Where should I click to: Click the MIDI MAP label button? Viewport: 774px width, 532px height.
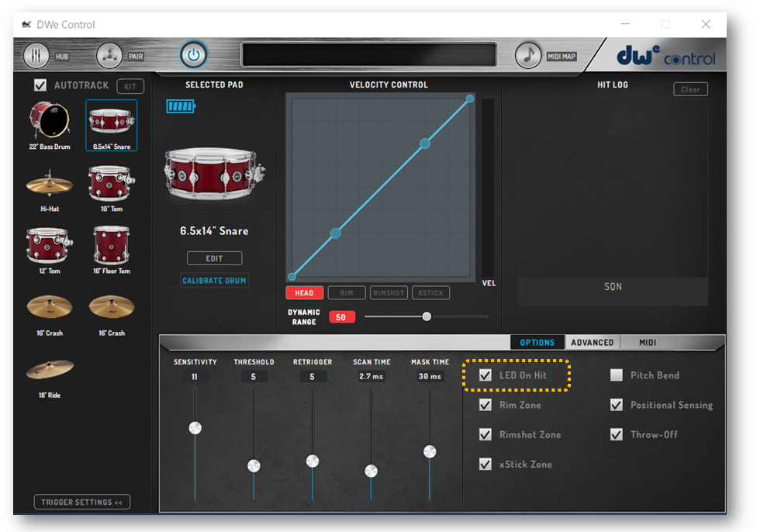(561, 57)
